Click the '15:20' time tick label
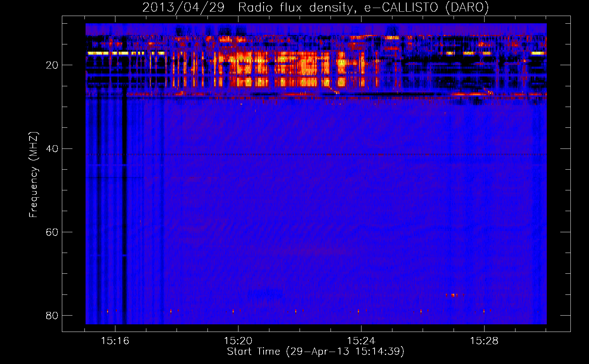Screen dimensions: 589x364 238,341
